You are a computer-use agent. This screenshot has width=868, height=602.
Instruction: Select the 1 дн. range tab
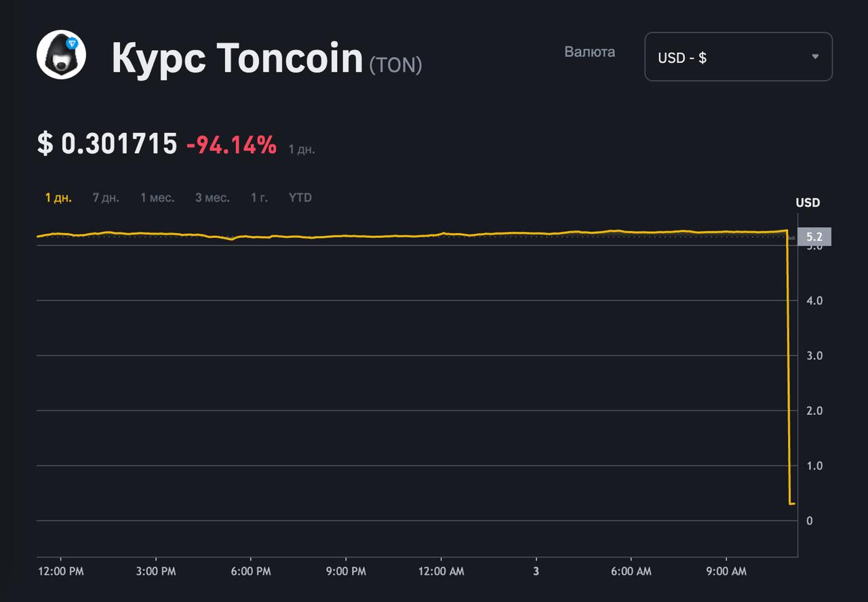pyautogui.click(x=58, y=198)
